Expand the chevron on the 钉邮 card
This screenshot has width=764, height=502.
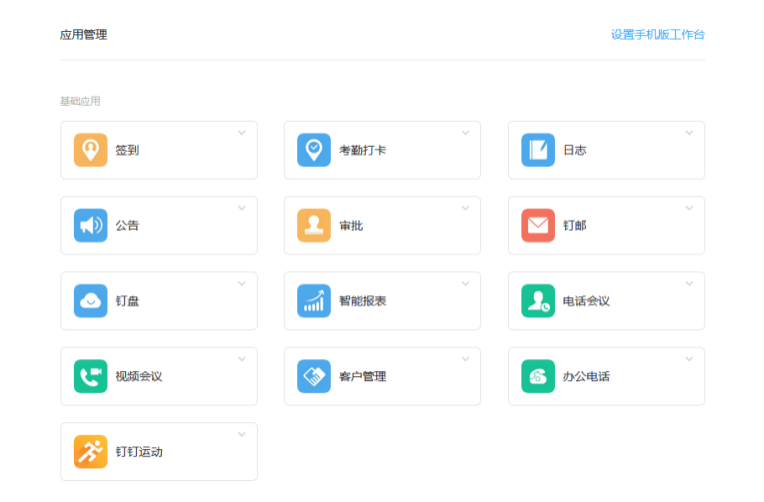pyautogui.click(x=689, y=209)
